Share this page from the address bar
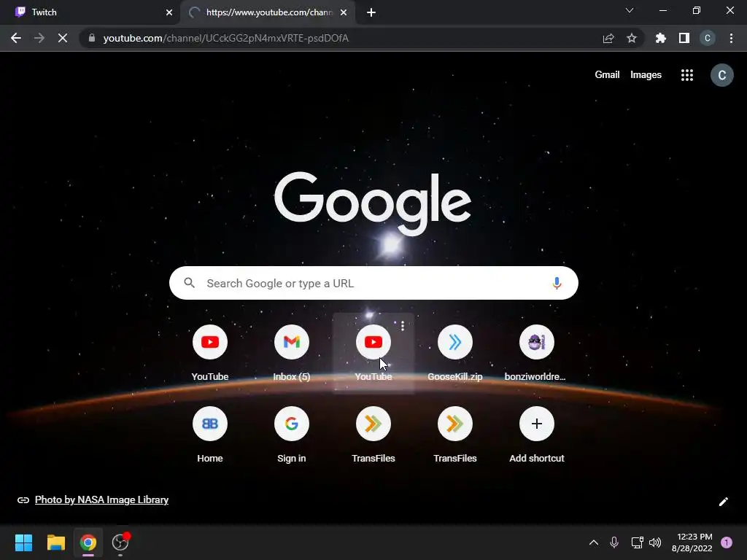 (x=608, y=38)
